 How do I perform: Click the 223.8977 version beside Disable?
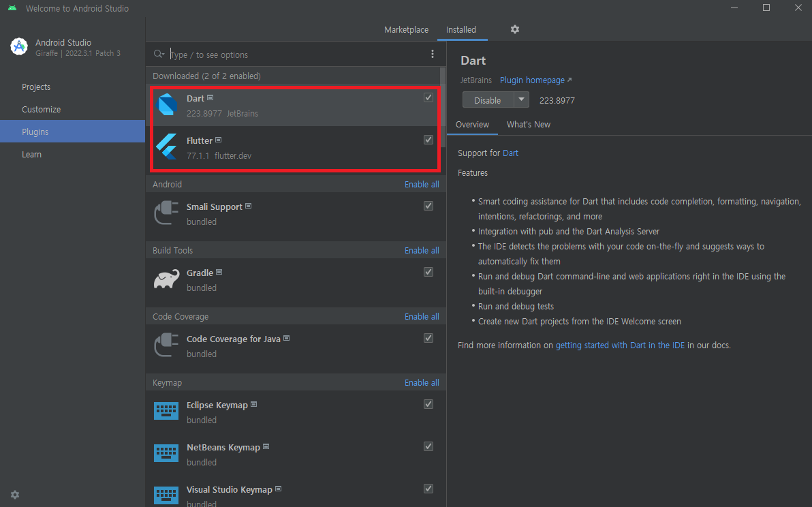click(557, 100)
